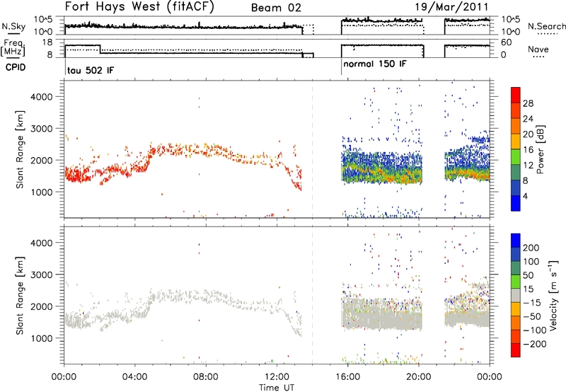Screen dimensions: 566x392
Task: Click the "Freq. [MHz]" axis label
Action: (x=13, y=48)
